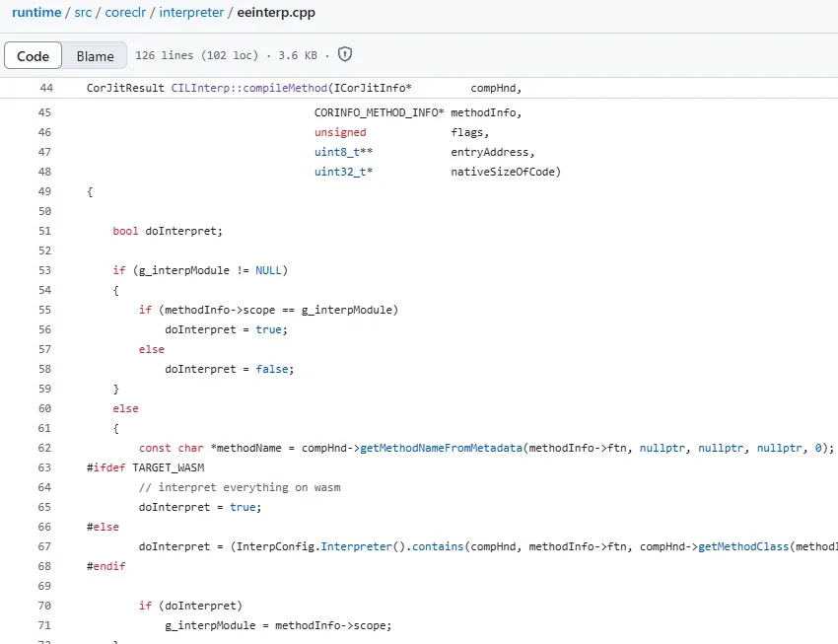Click the getMethodNameFromMetadata symbol

click(441, 448)
